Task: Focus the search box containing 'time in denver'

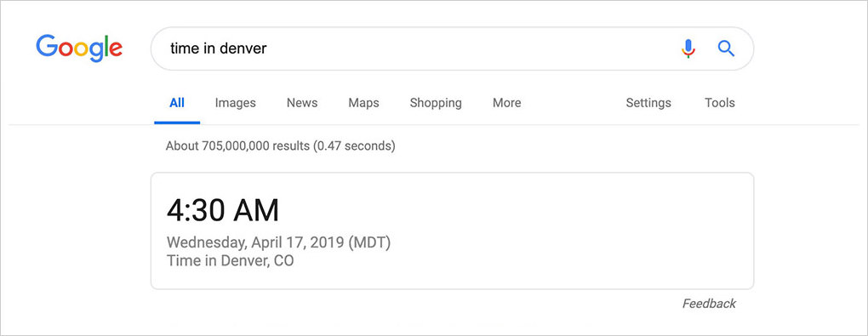Action: (x=452, y=48)
